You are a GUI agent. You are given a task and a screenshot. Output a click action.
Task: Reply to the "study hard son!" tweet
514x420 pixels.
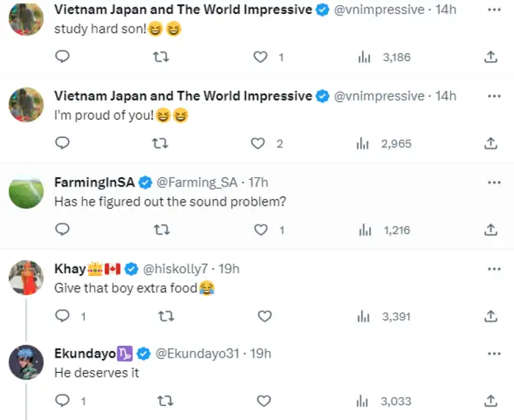pos(62,57)
